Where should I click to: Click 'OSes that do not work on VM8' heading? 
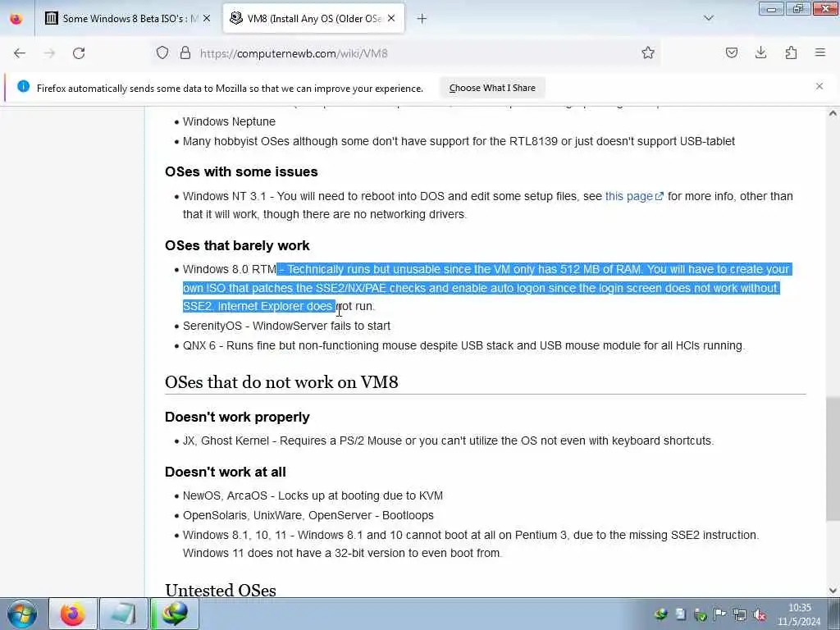[x=281, y=382]
